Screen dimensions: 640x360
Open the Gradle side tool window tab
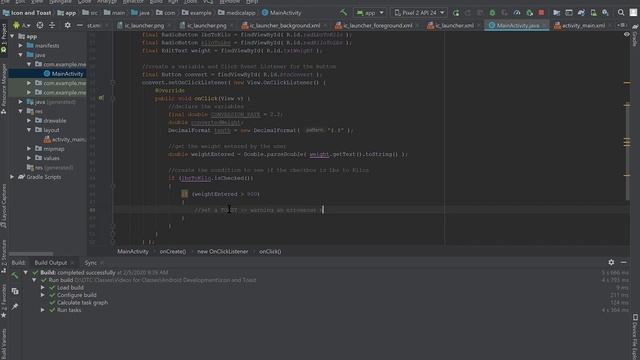tap(635, 35)
